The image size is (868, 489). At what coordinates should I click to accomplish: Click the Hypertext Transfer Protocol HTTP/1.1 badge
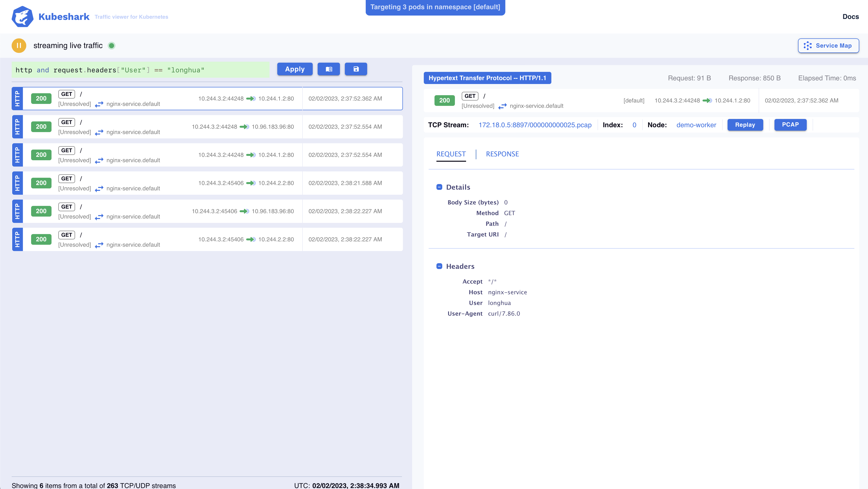(487, 78)
